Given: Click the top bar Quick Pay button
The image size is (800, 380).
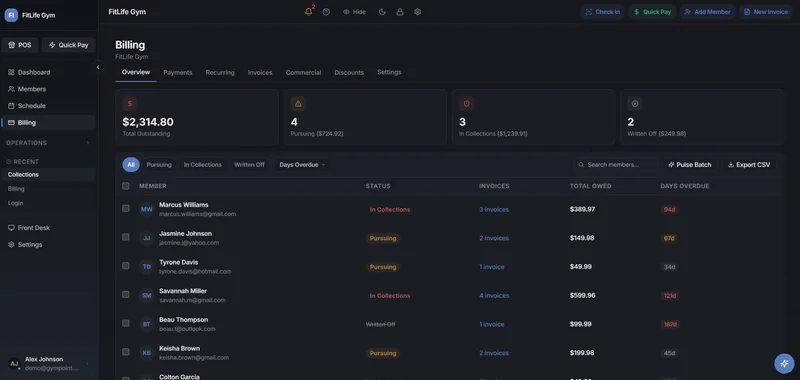Looking at the screenshot, I should [652, 12].
